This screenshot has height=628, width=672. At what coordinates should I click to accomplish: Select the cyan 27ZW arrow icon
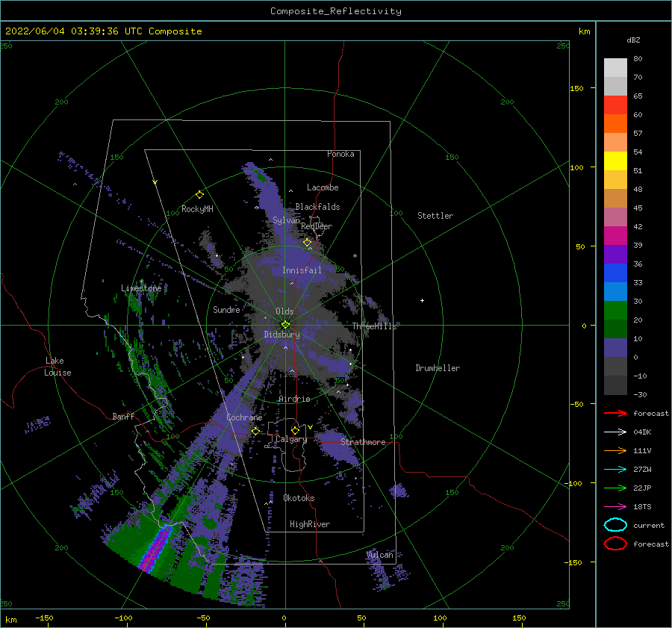(x=615, y=470)
